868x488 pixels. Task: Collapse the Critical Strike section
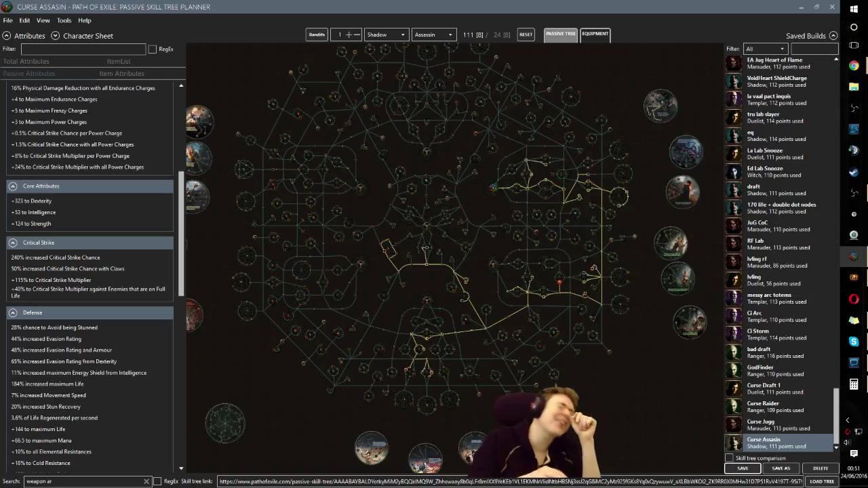tap(12, 243)
